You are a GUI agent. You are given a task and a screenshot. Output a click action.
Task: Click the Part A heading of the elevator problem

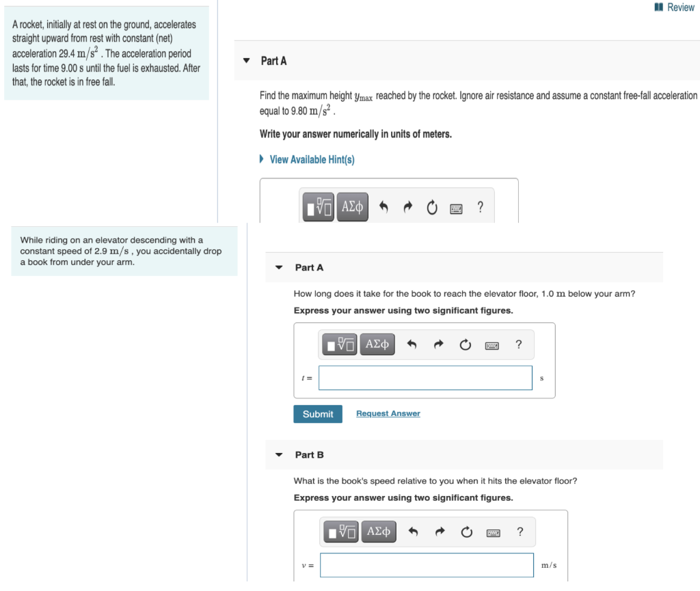[309, 267]
